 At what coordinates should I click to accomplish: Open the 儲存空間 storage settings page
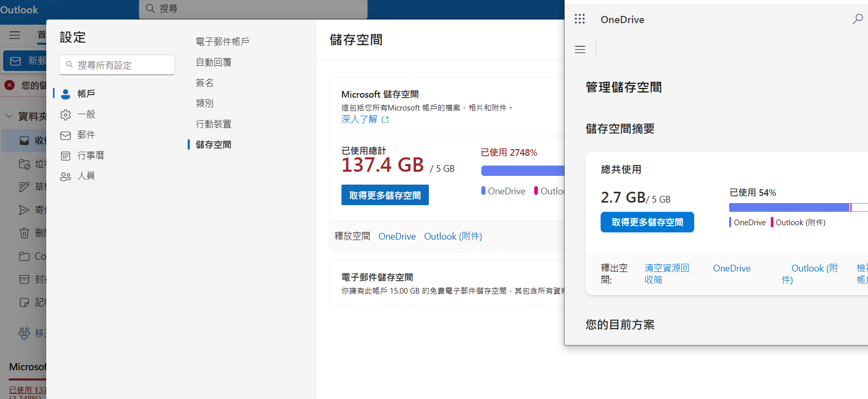tap(213, 144)
